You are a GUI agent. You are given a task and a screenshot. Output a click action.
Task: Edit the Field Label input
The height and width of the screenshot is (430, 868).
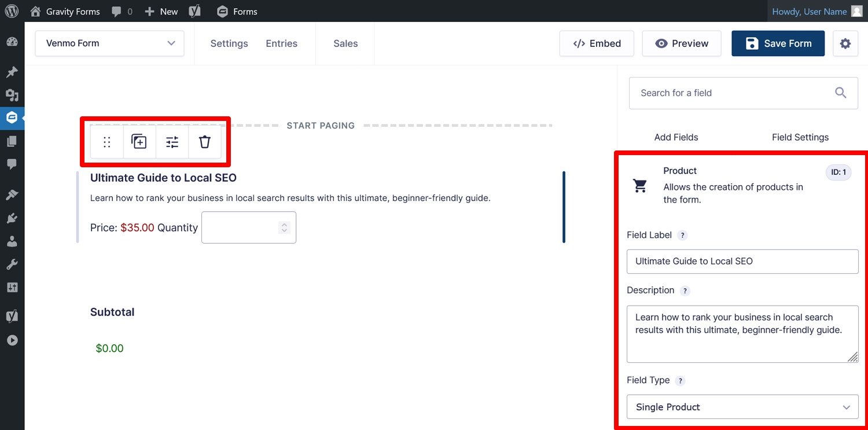tap(742, 262)
